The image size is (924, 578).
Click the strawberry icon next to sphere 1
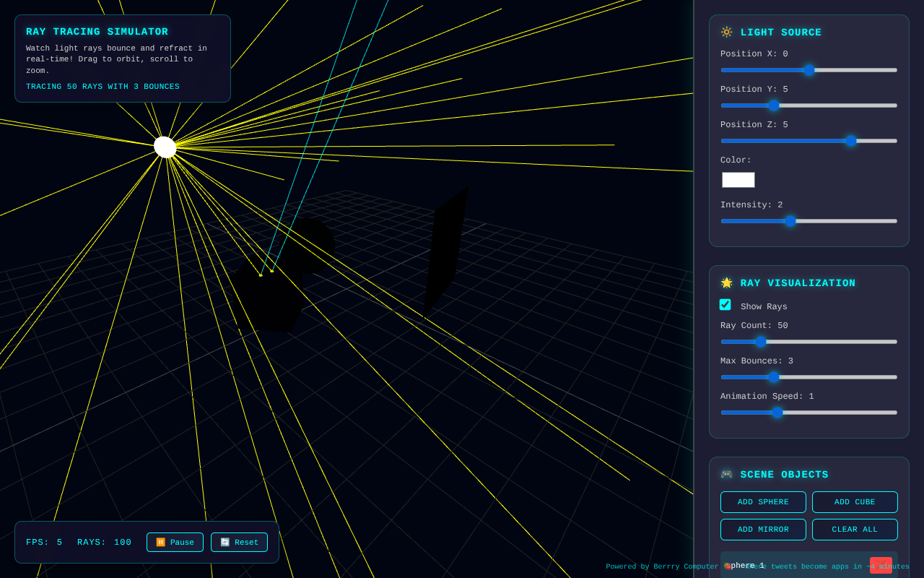[x=726, y=565]
